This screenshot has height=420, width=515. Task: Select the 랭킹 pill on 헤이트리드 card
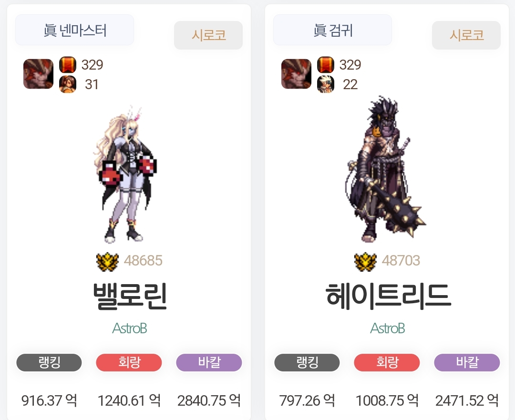[307, 362]
